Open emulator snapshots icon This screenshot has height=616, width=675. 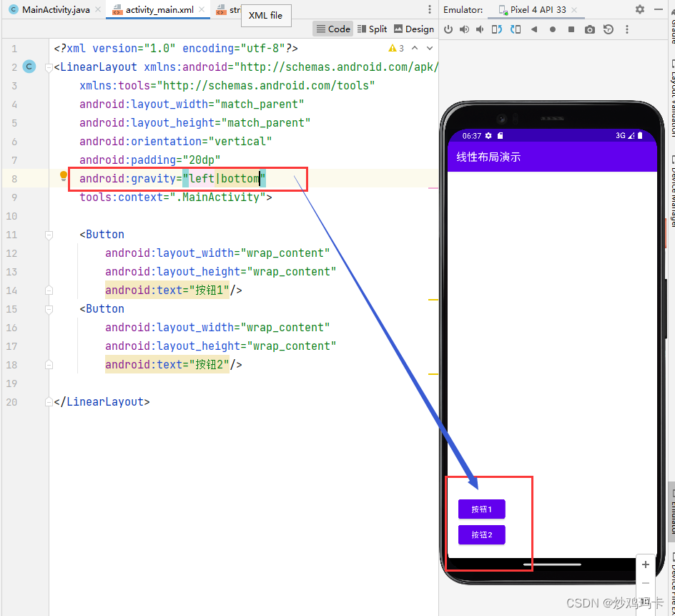[609, 29]
